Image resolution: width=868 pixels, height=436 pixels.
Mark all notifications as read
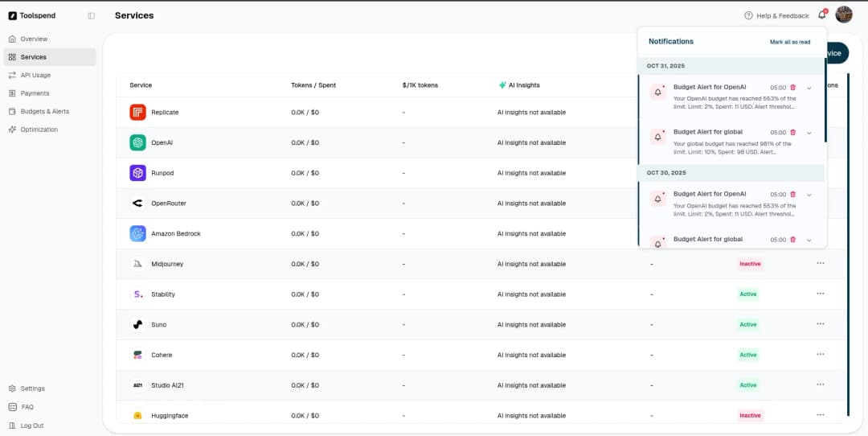point(789,42)
